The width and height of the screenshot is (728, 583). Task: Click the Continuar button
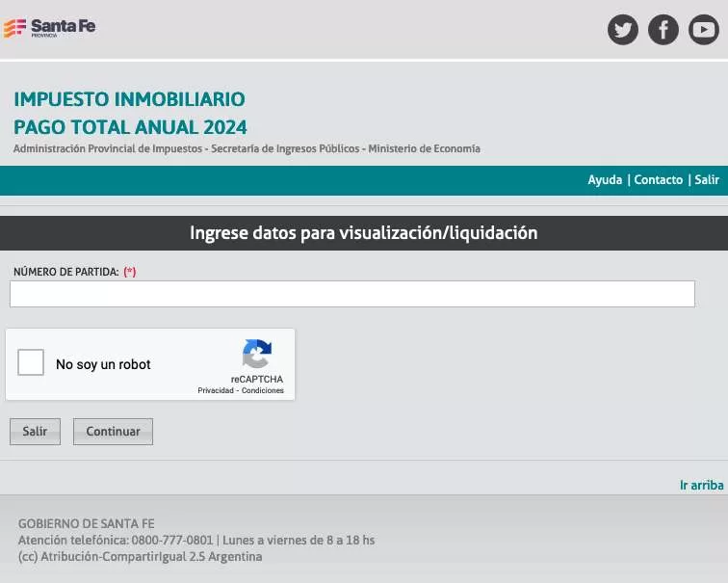tap(113, 432)
